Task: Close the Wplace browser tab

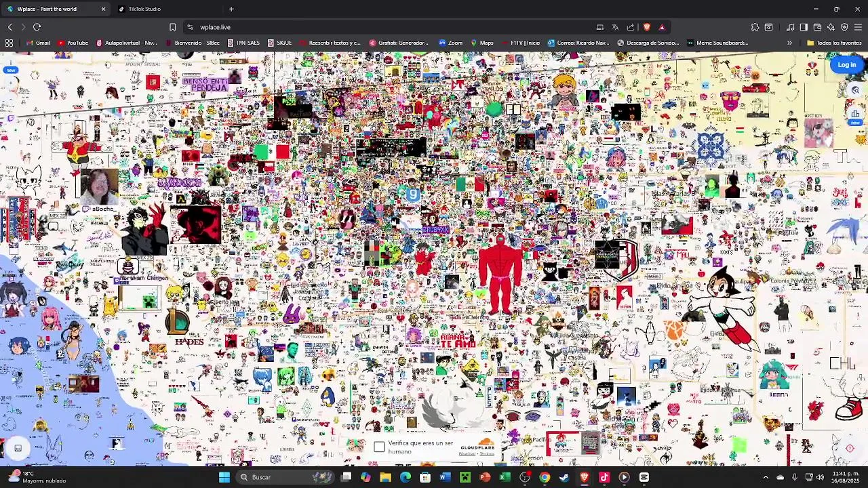Action: point(103,9)
